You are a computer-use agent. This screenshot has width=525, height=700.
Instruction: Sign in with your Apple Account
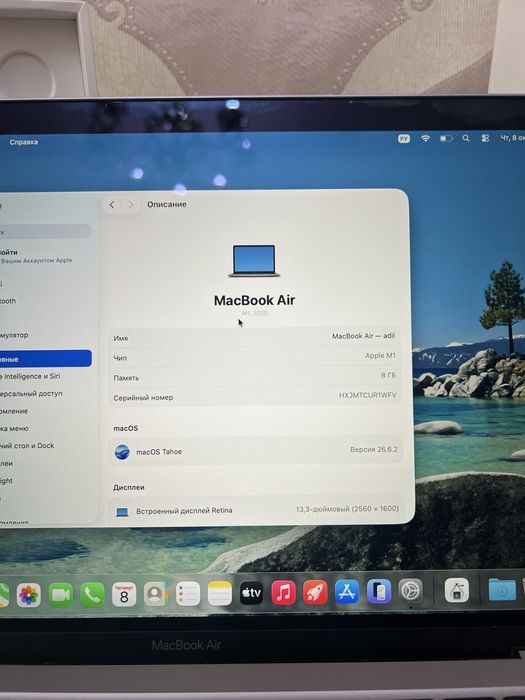(36, 256)
